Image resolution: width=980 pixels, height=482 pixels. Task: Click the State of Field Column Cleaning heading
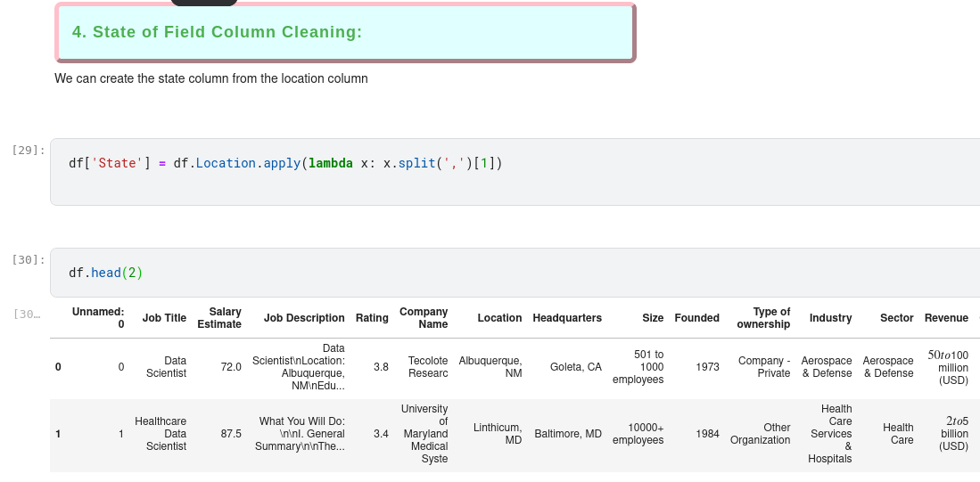coord(217,32)
